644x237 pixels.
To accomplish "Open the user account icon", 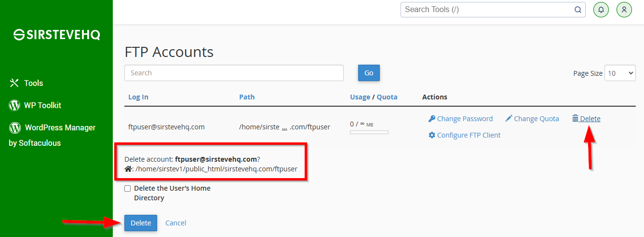I will [x=624, y=10].
